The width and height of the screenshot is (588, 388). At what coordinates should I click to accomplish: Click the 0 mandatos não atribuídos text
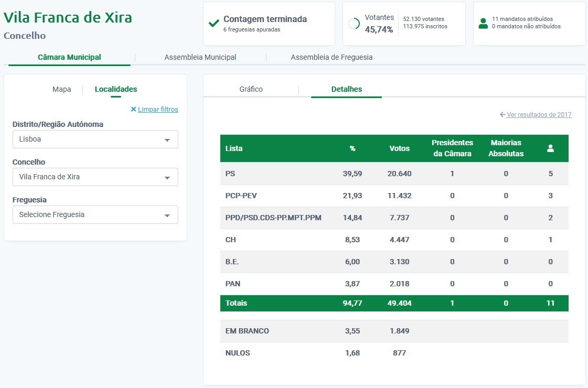pos(526,26)
